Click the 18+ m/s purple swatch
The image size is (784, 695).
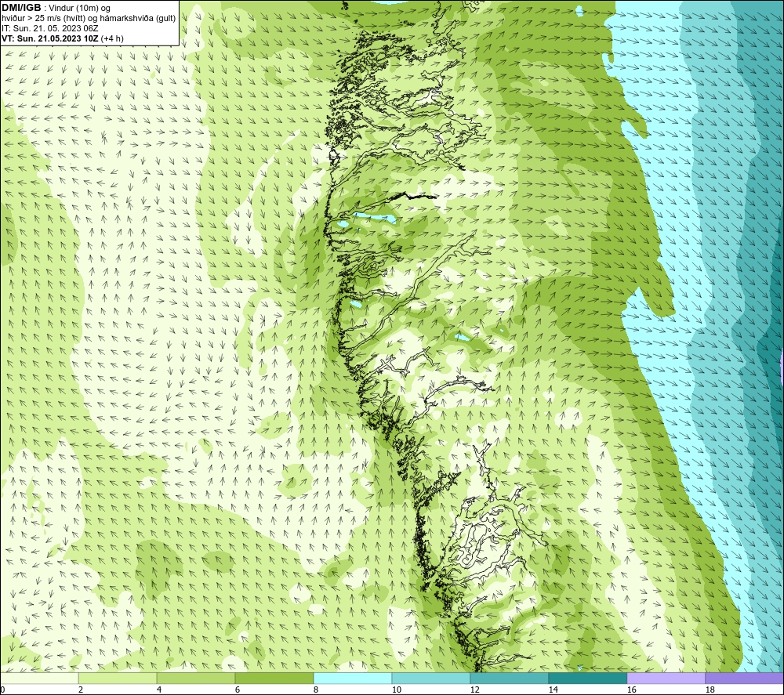click(745, 678)
